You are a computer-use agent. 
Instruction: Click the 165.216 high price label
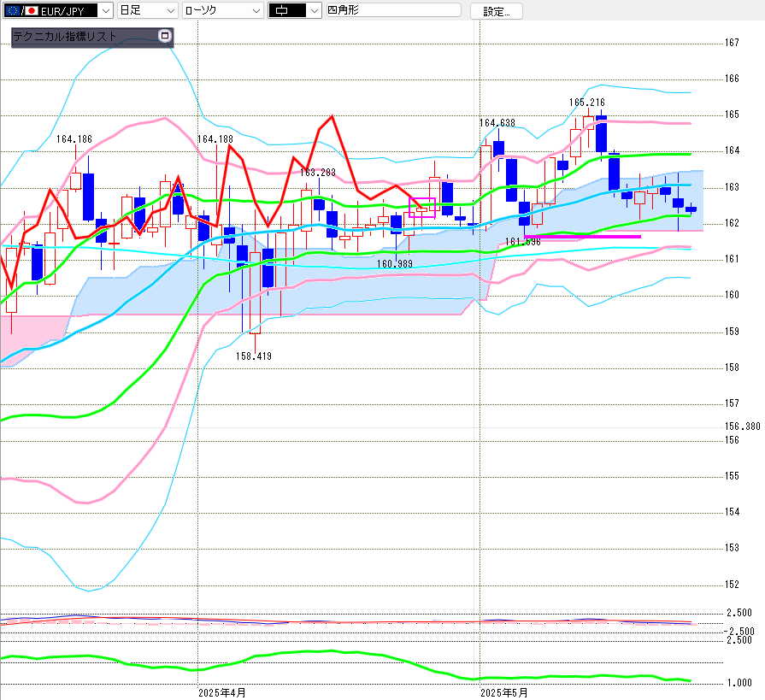(x=587, y=103)
